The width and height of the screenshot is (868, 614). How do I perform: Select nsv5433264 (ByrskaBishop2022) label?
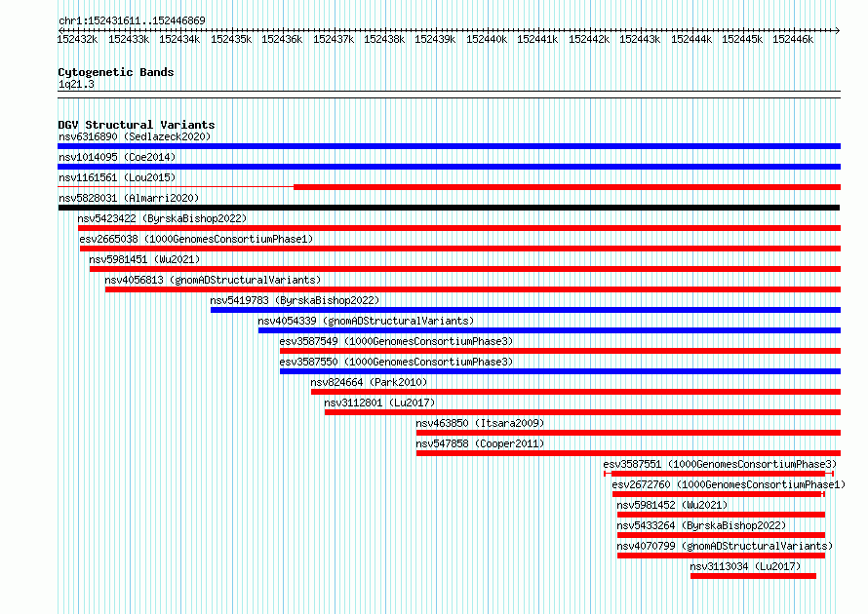[701, 525]
